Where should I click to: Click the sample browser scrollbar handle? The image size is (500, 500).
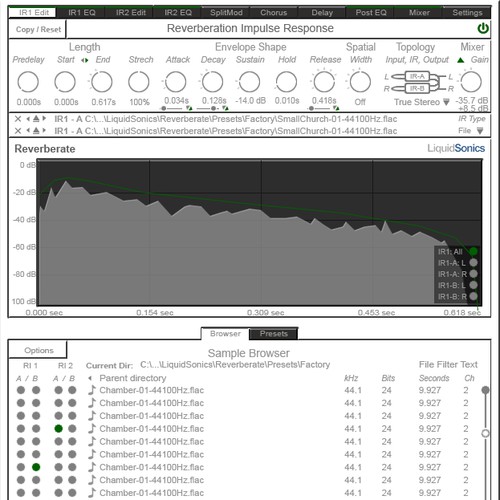(x=485, y=390)
